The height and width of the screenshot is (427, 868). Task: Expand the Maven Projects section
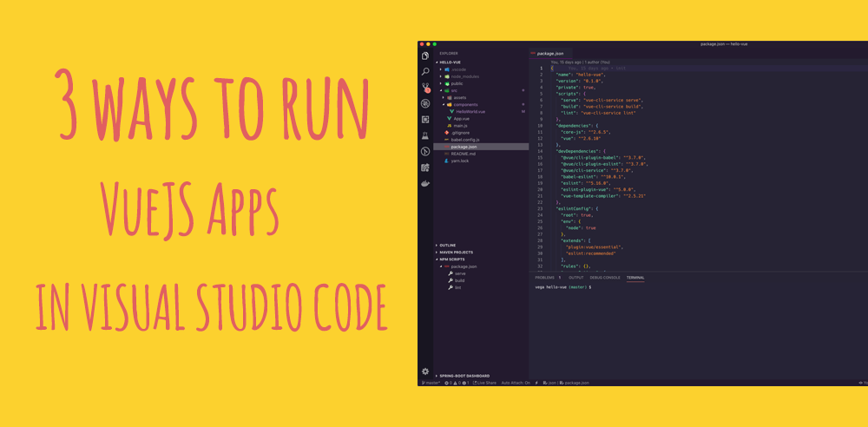coord(456,253)
